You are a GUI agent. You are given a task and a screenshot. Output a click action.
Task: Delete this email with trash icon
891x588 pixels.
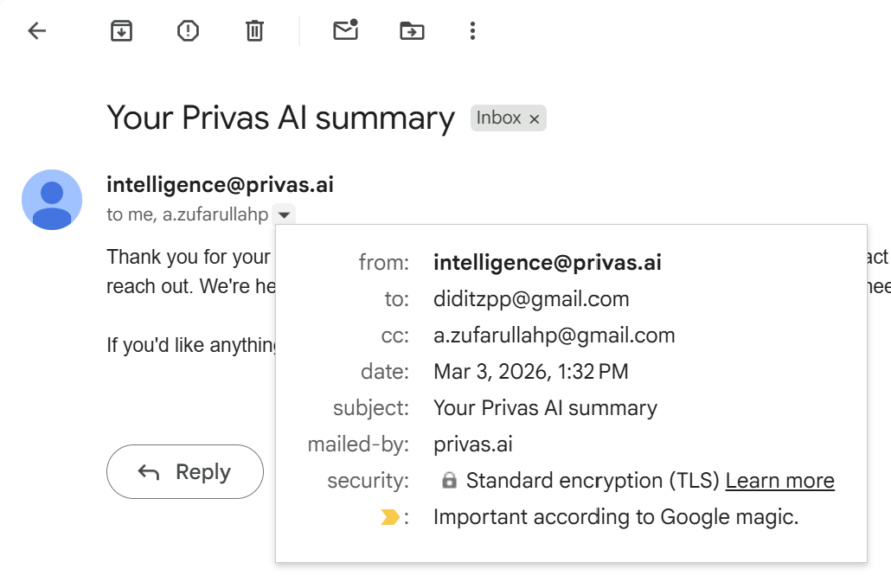tap(254, 32)
